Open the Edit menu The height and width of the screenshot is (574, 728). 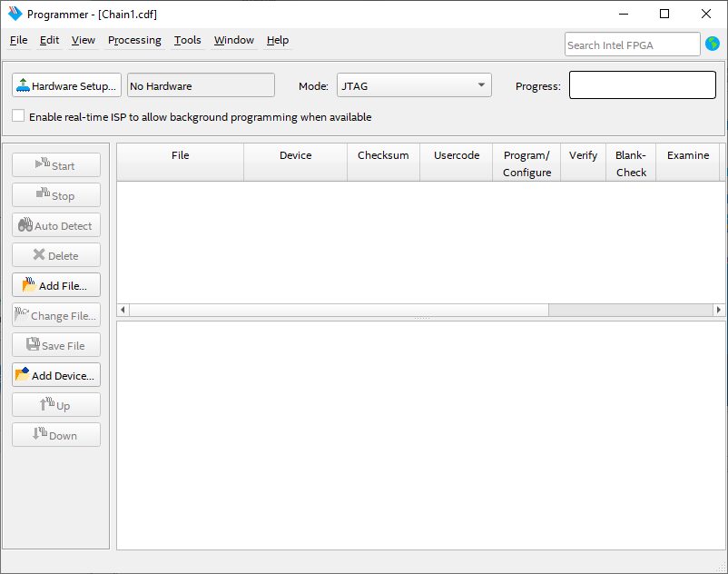click(49, 40)
